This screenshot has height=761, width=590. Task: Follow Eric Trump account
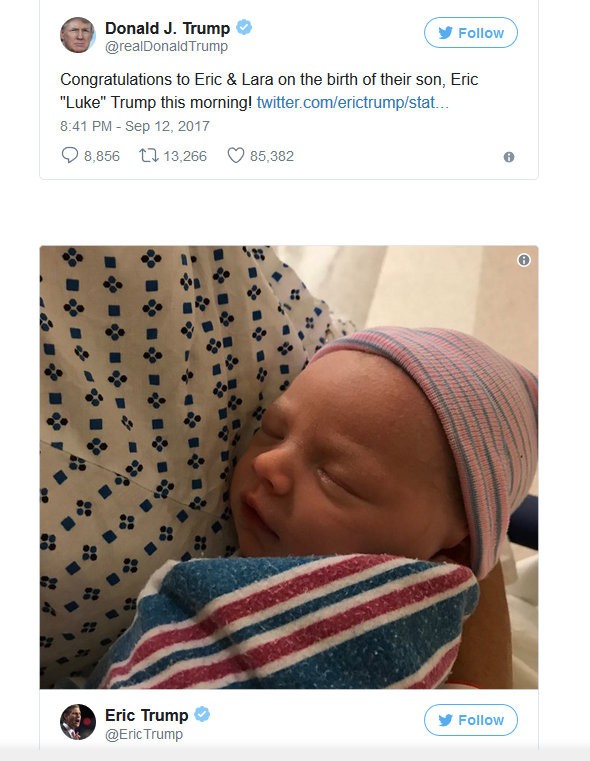(471, 720)
